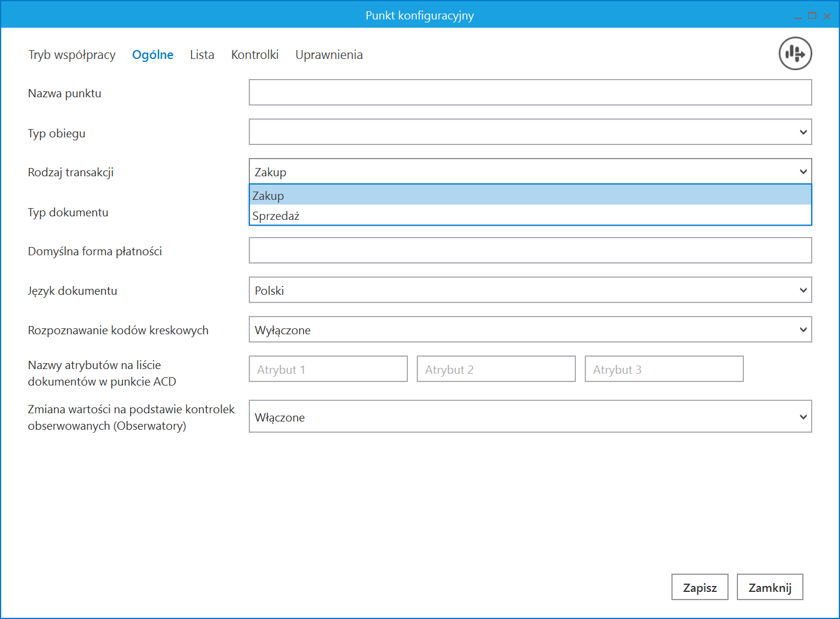Click the Zamknij button

[x=769, y=587]
